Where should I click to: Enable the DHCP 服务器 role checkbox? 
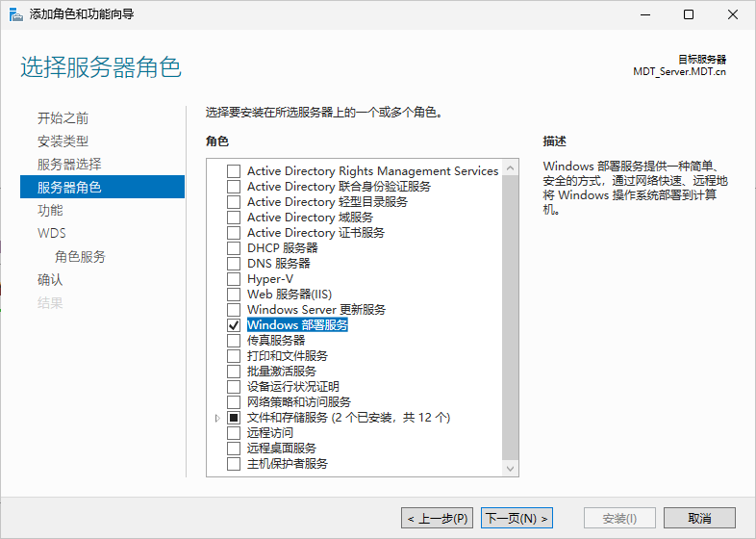click(x=234, y=248)
